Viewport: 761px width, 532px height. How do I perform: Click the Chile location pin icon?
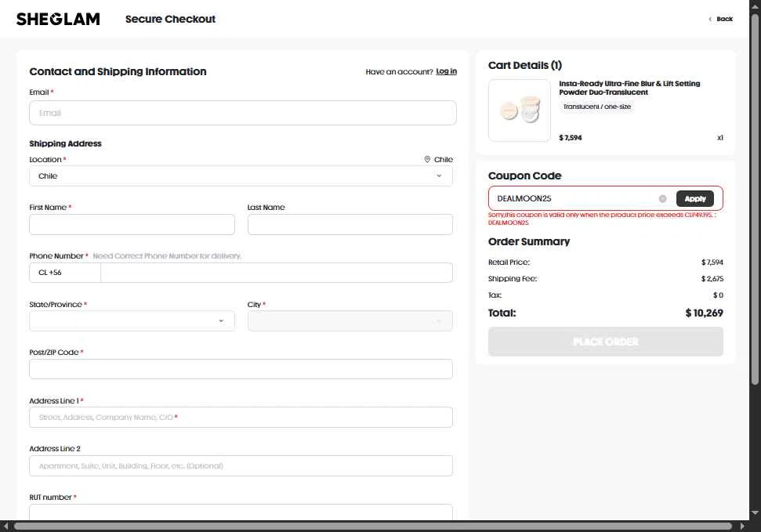click(427, 159)
